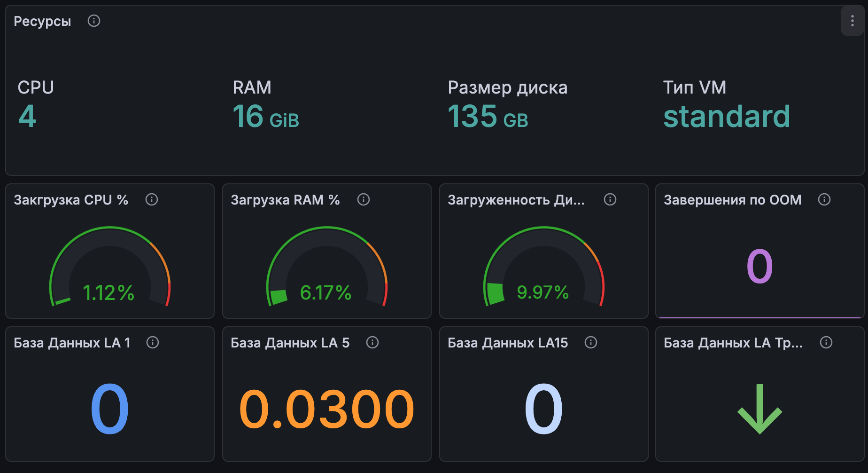Click the Завершения по OOM panel title
The width and height of the screenshot is (868, 473).
click(732, 200)
